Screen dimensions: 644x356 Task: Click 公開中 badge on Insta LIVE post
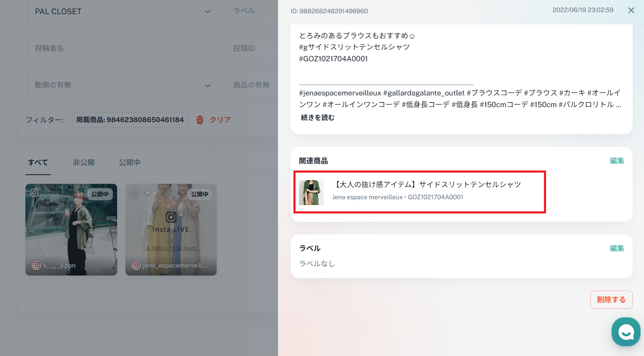(200, 194)
